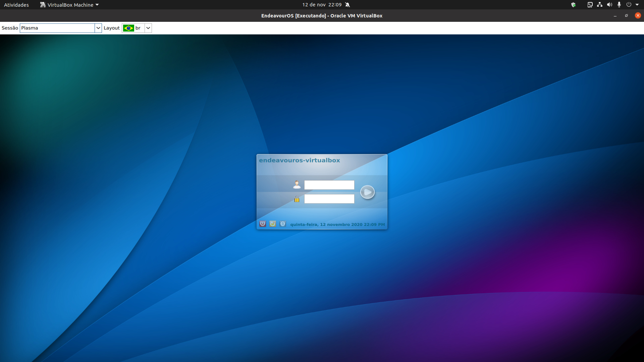Focus the password input field

tap(329, 199)
